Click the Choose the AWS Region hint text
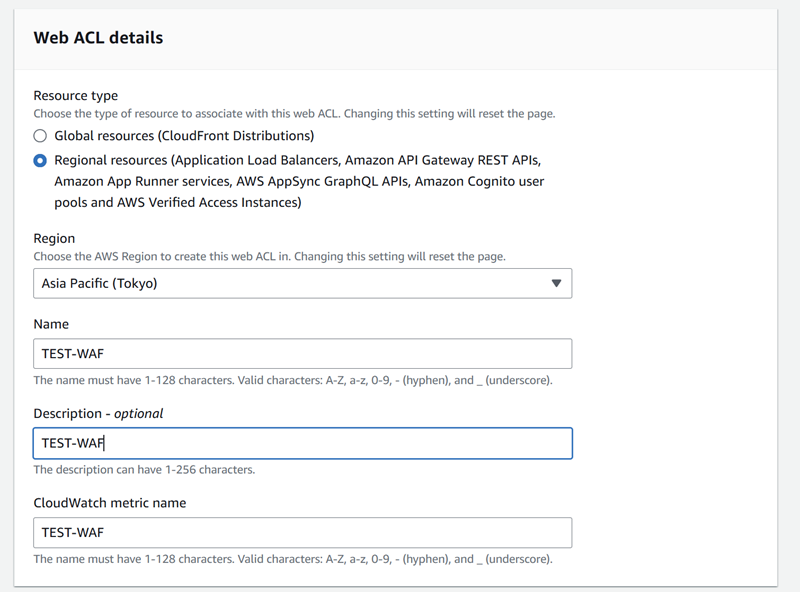800x592 pixels. [x=269, y=256]
